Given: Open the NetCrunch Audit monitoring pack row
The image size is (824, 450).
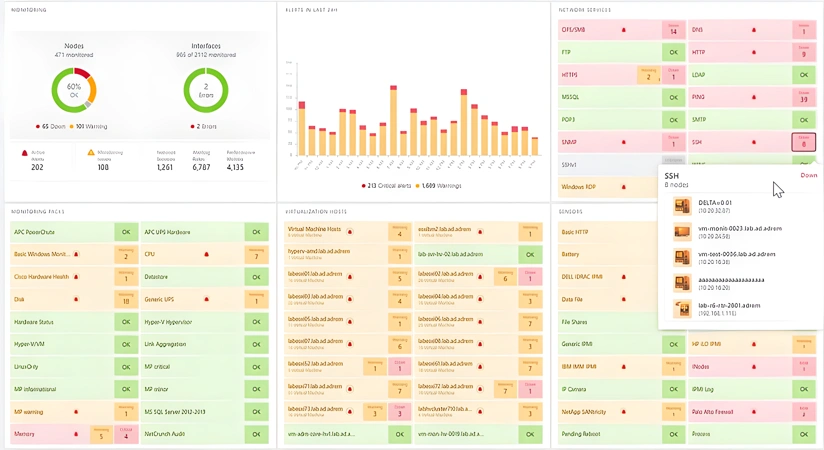Looking at the screenshot, I should [x=204, y=434].
